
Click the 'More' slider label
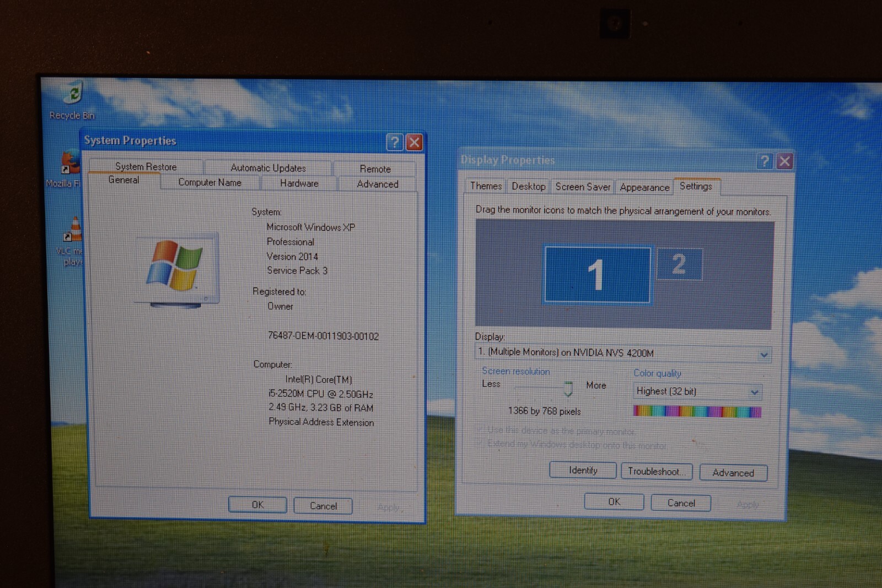coord(596,385)
